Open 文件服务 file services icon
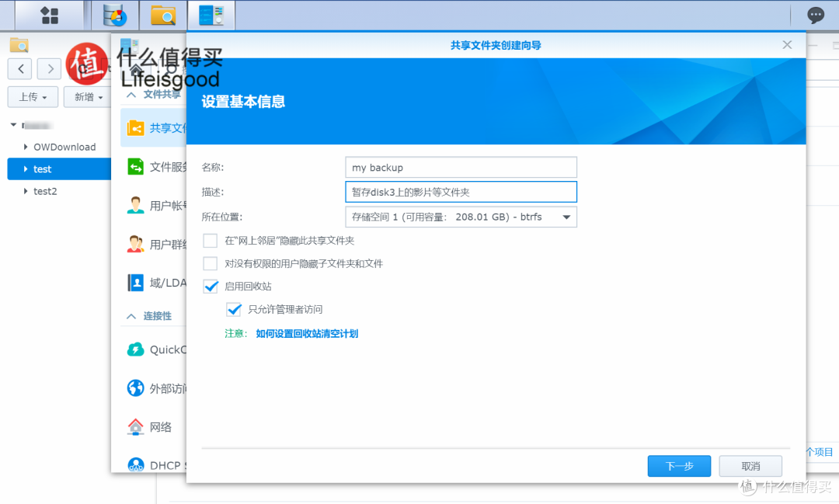This screenshot has width=839, height=504. coord(135,167)
